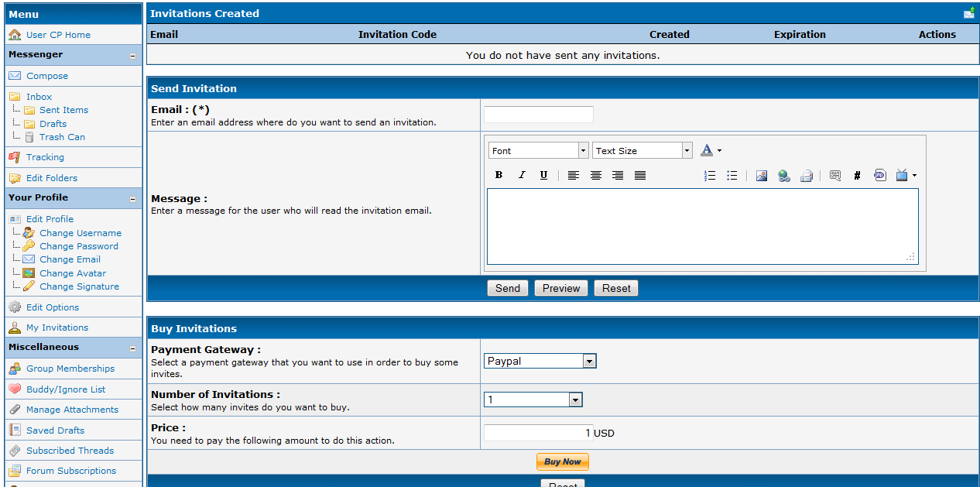
Task: Insert an image into the message
Action: click(x=762, y=176)
